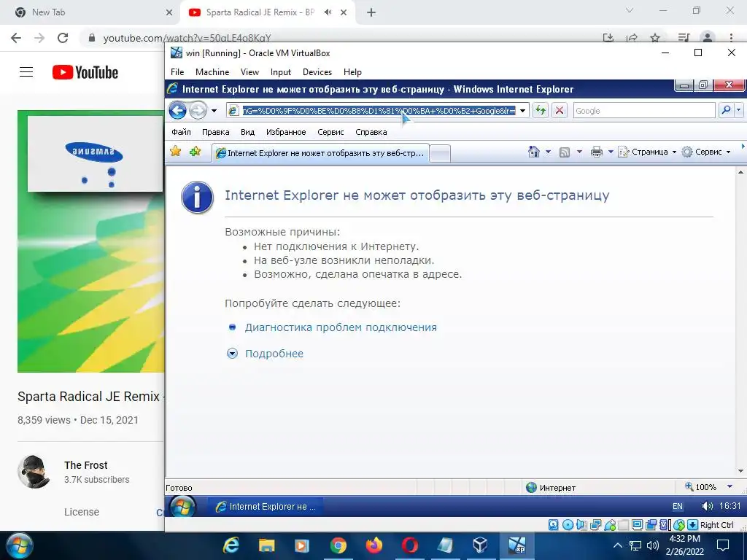Screen dimensions: 747x560
Task: Click the EN language indicator in VM taskbar
Action: pos(678,506)
